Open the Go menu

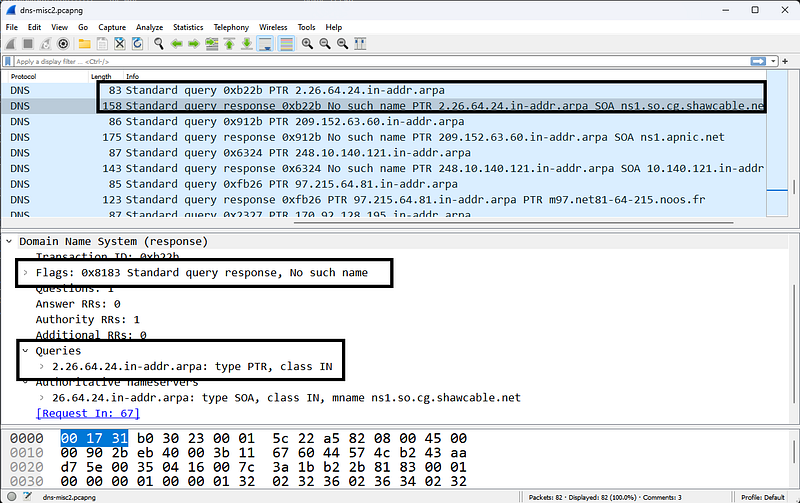coord(83,27)
